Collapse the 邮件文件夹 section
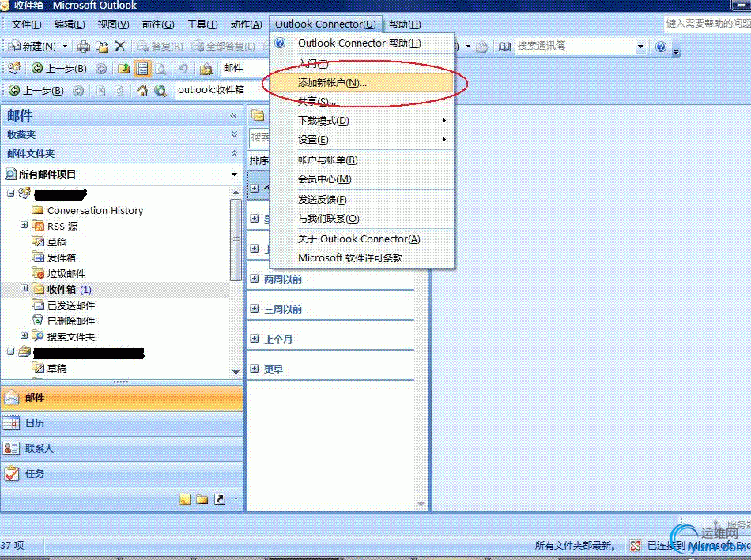Screen dimensions: 751x560 pos(234,154)
